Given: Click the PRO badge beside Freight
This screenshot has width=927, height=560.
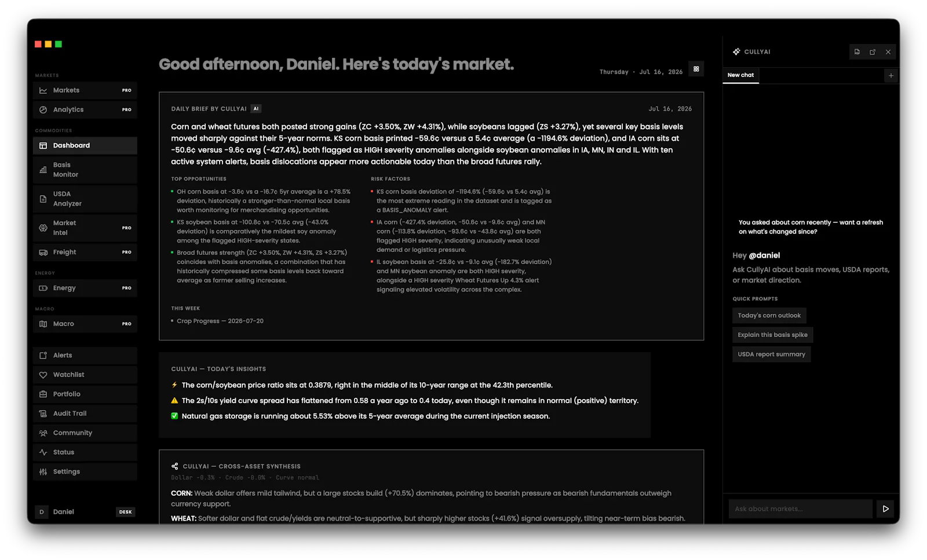Looking at the screenshot, I should [x=126, y=252].
